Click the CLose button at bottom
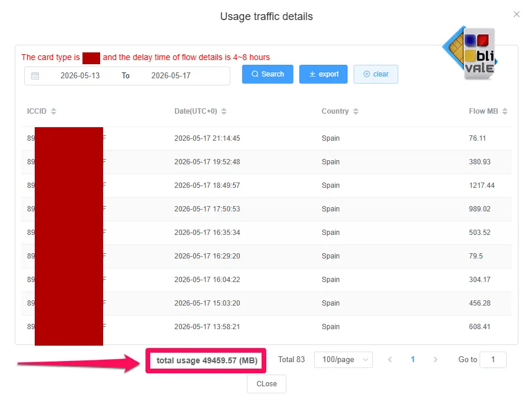 267,384
